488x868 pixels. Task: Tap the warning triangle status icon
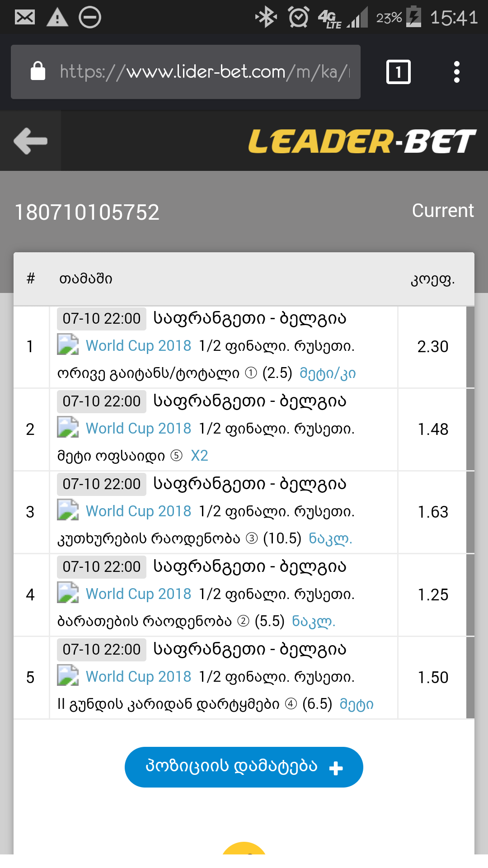pyautogui.click(x=57, y=18)
